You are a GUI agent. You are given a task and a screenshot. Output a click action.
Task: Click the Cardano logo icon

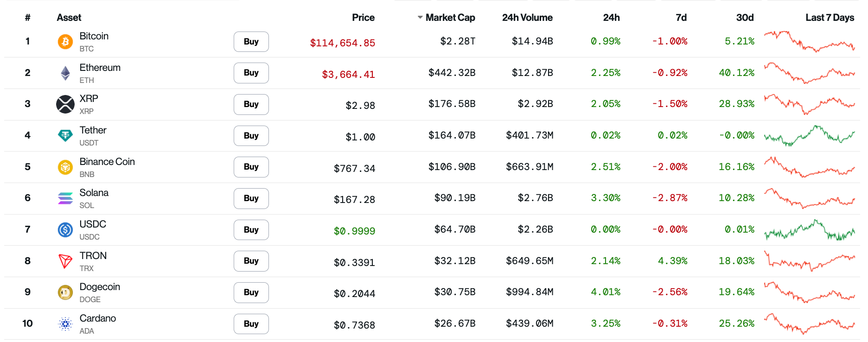point(65,324)
